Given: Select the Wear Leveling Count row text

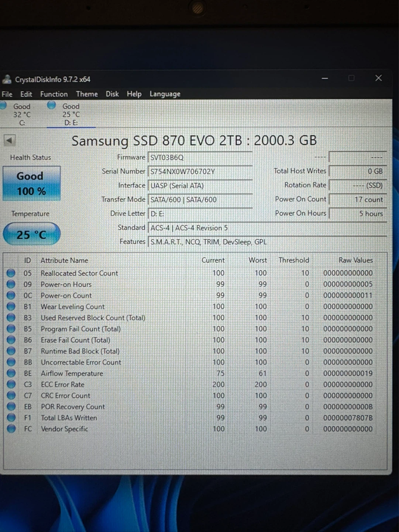Looking at the screenshot, I should (x=73, y=307).
